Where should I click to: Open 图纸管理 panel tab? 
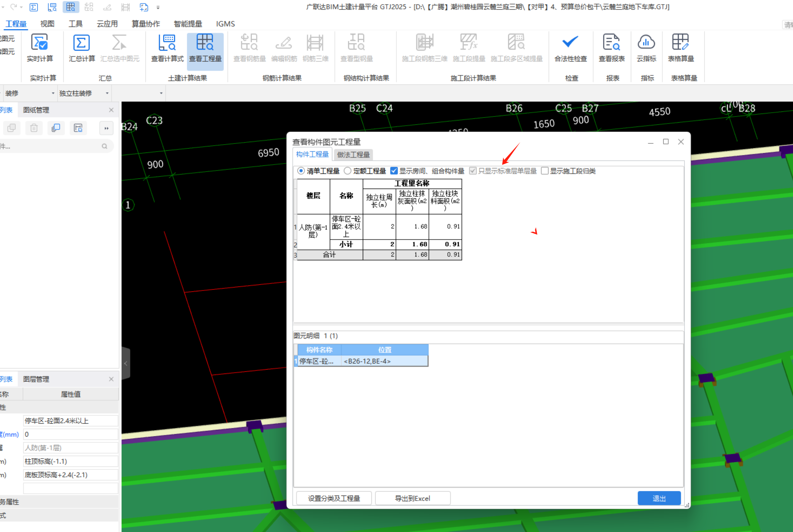pyautogui.click(x=36, y=110)
